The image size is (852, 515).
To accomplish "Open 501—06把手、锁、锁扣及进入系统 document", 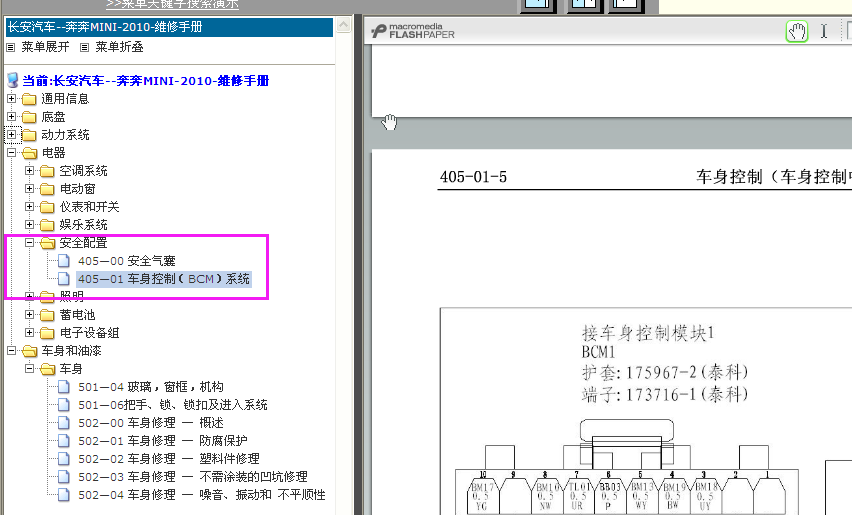I will pyautogui.click(x=173, y=405).
